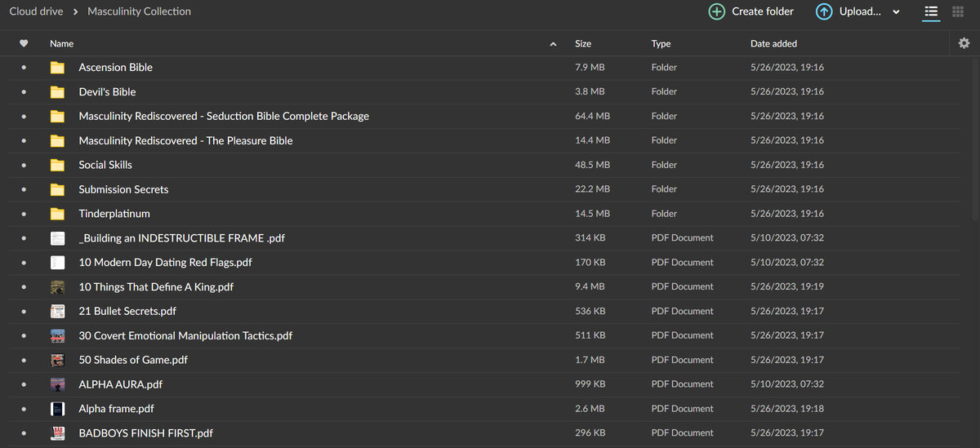Toggle favourite dot for Alpha frame.pdf
The width and height of the screenshot is (980, 448).
tap(24, 409)
